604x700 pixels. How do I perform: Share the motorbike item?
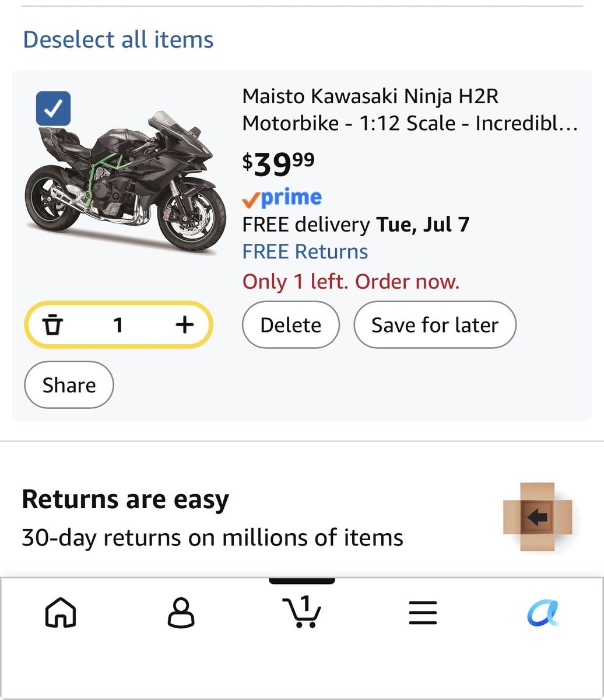tap(69, 385)
